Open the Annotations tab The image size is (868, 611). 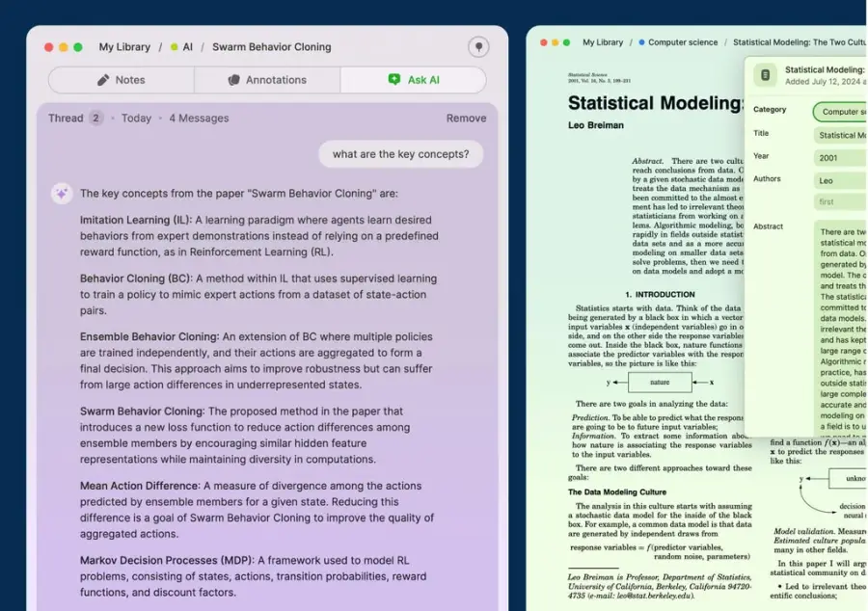[x=267, y=80]
